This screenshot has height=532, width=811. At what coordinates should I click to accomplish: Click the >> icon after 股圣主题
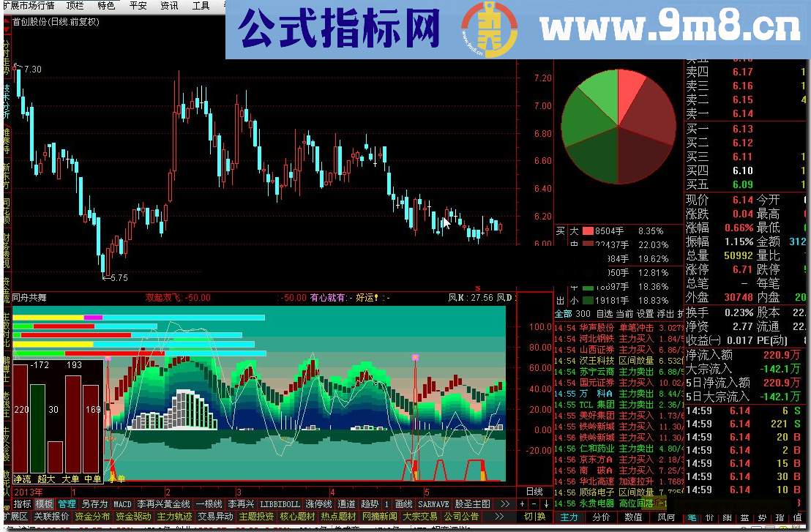[x=506, y=504]
